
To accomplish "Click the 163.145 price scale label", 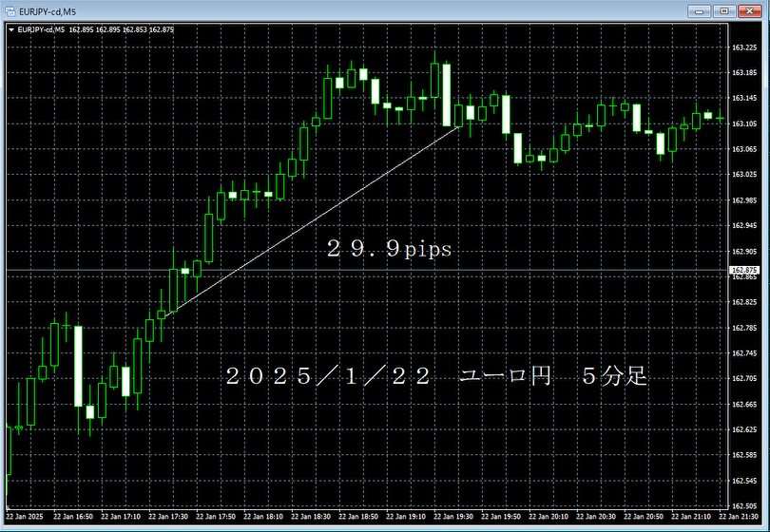I will click(744, 98).
